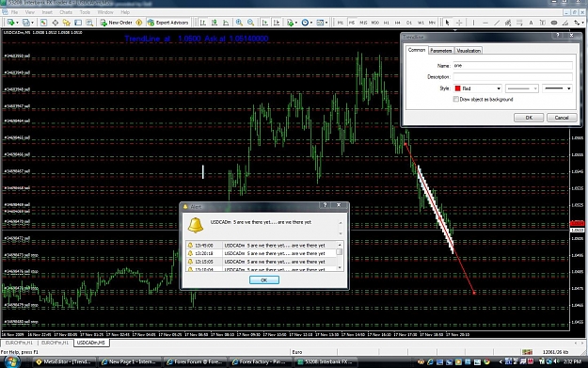The width and height of the screenshot is (588, 368).
Task: Open the line style dropdown
Action: click(x=522, y=88)
